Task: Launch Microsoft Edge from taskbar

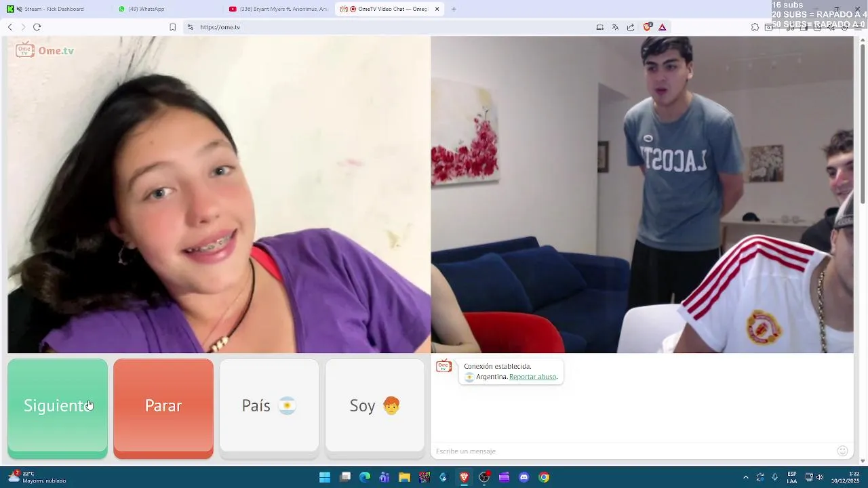Action: tap(365, 477)
